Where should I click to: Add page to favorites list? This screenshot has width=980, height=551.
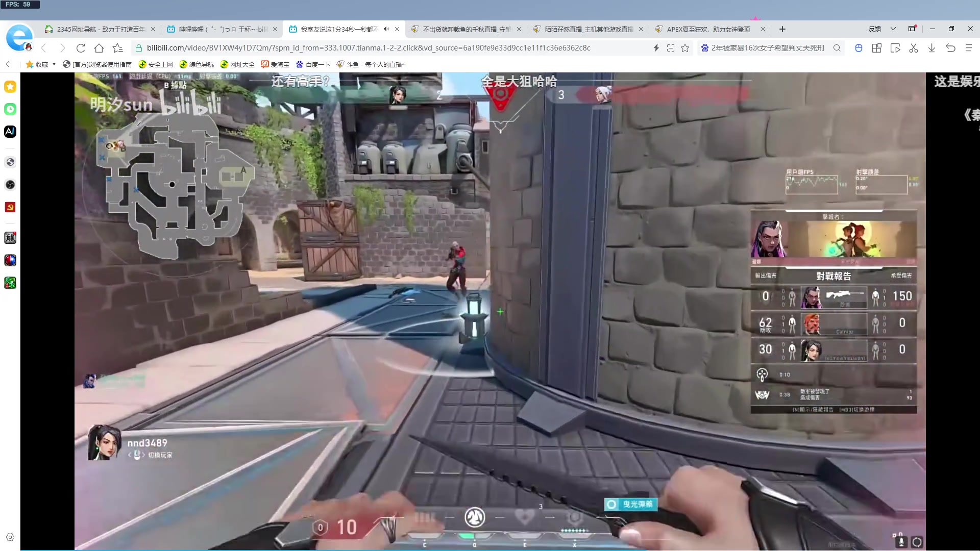point(118,48)
